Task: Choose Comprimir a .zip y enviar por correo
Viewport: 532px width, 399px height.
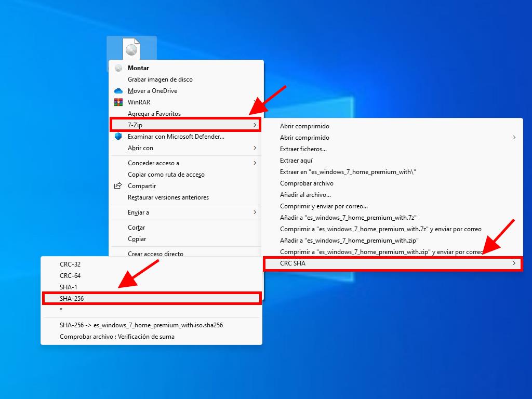Action: pos(393,252)
